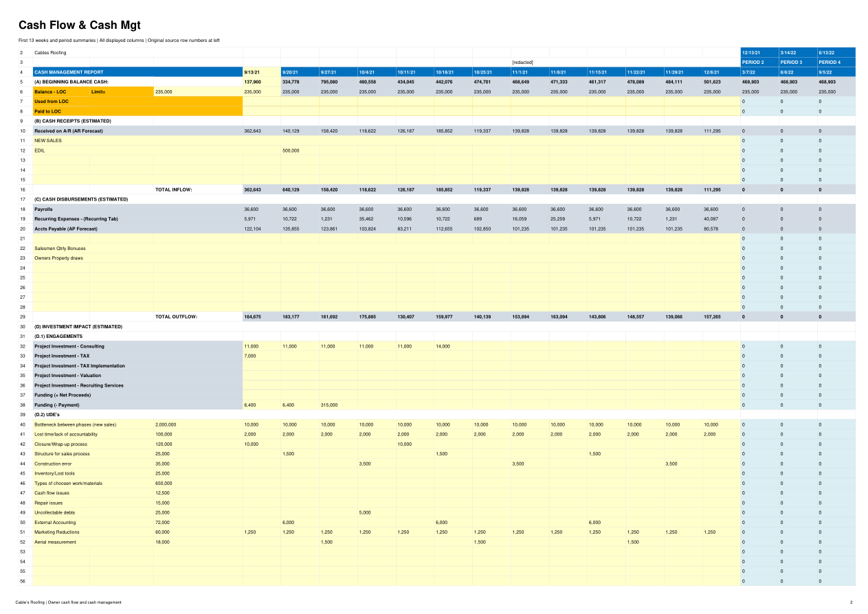Click "Accts Payable (AP Forecast)" label
Image resolution: width=868 pixels, height=614 pixels.
tap(66, 228)
